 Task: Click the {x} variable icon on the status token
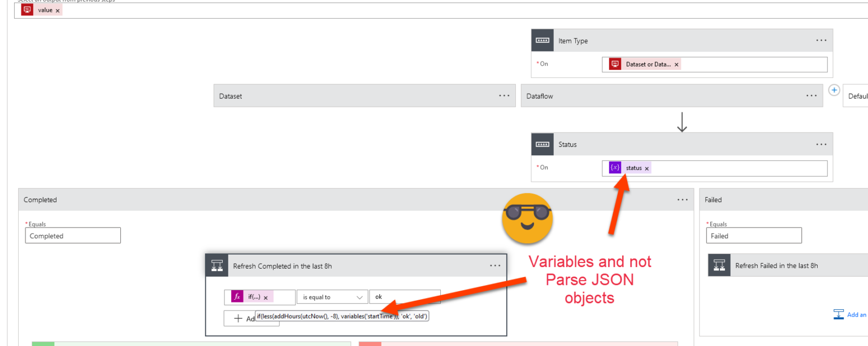(x=614, y=168)
